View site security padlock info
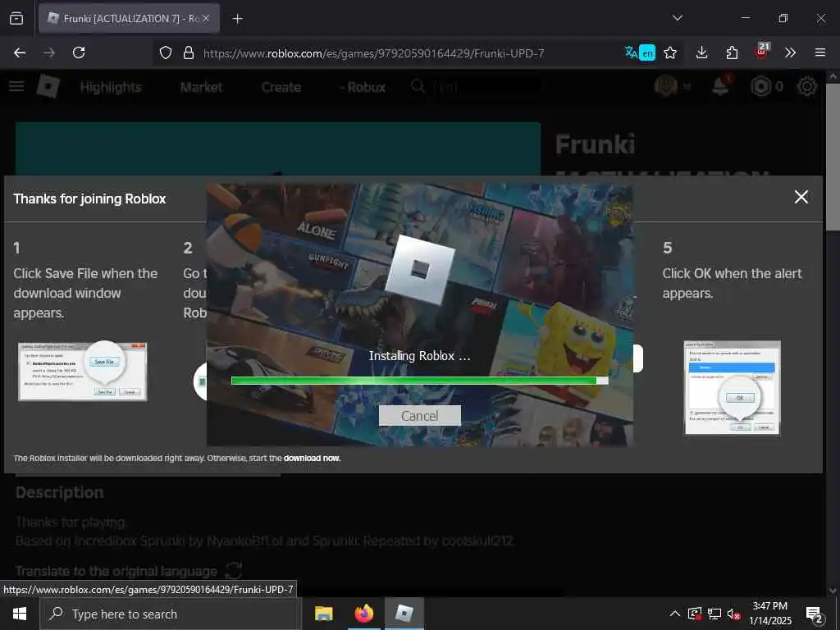The image size is (840, 630). point(189,52)
